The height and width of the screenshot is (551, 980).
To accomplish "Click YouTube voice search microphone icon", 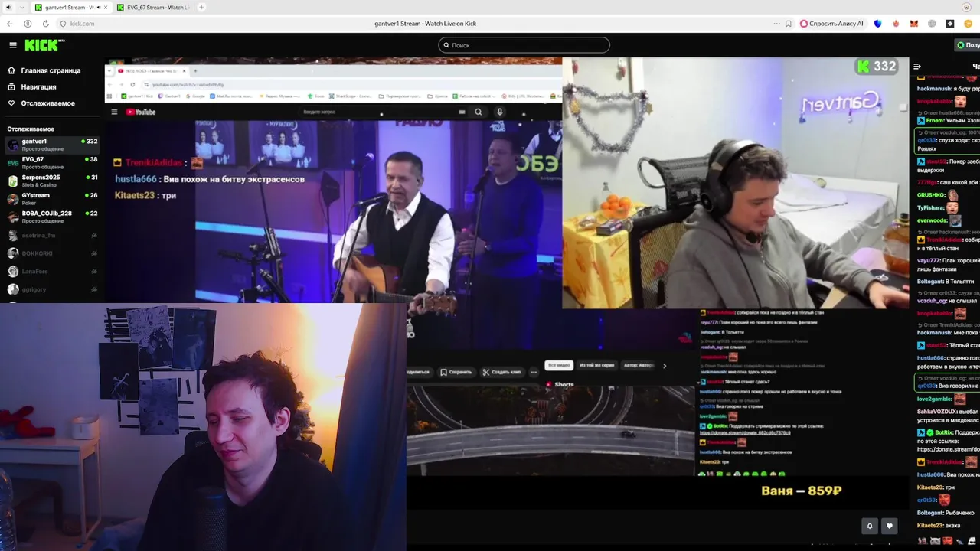I will [x=499, y=112].
